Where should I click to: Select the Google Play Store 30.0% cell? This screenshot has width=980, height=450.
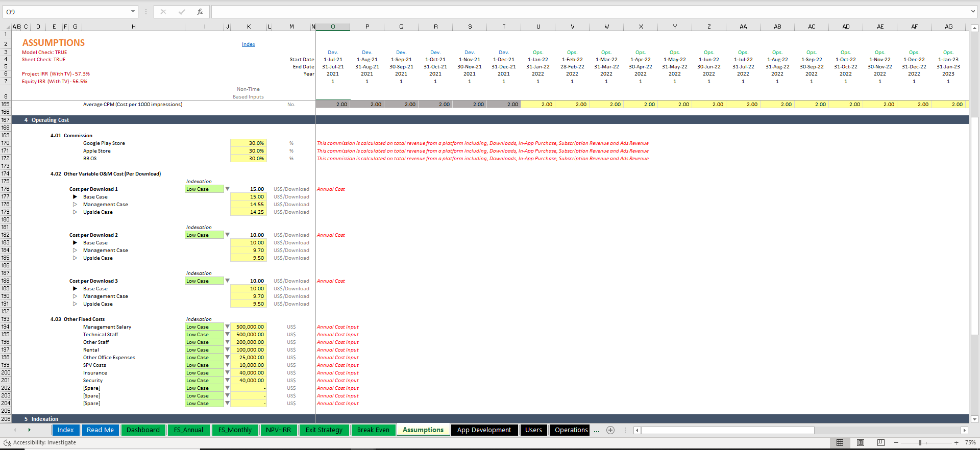click(x=248, y=143)
